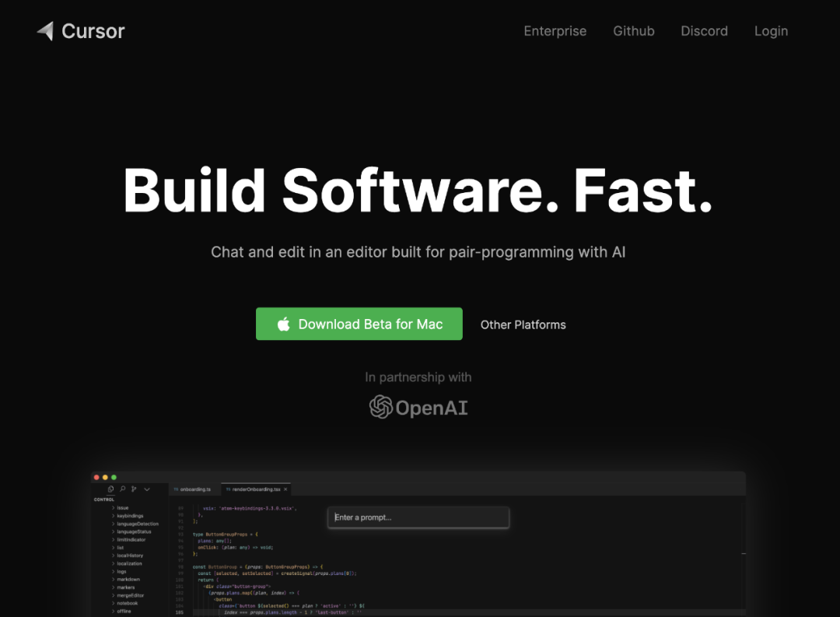Image resolution: width=840 pixels, height=617 pixels.
Task: Open the explorer files icon in editor sidebar
Action: pos(110,489)
